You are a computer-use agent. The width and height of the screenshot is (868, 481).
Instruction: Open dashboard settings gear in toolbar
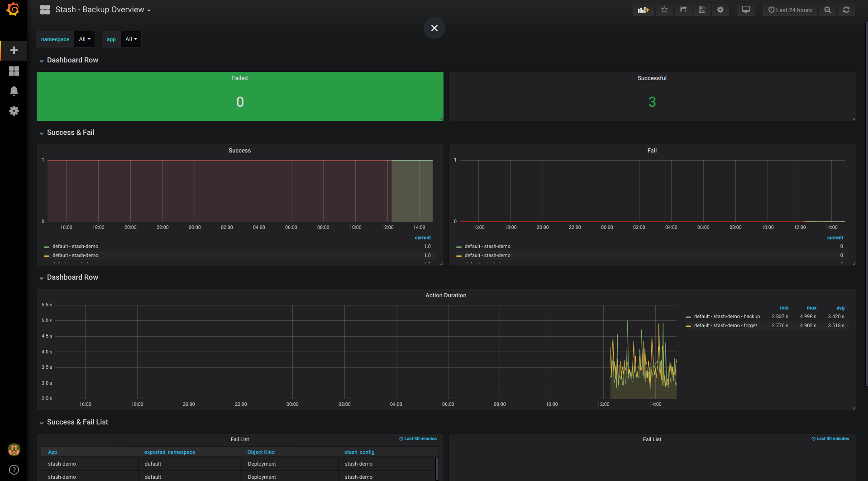point(720,10)
